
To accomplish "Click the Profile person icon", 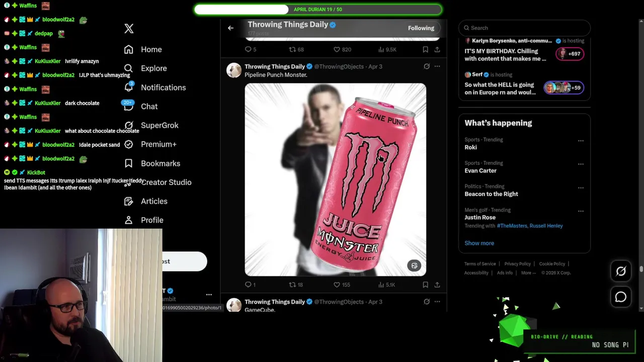I will coord(129,220).
